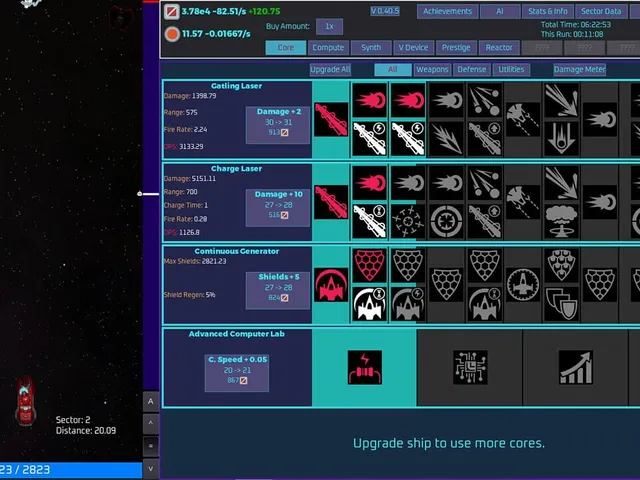Click the scattered crosshair burst icon in Charge row
Screen dimensions: 640x480
[x=408, y=221]
